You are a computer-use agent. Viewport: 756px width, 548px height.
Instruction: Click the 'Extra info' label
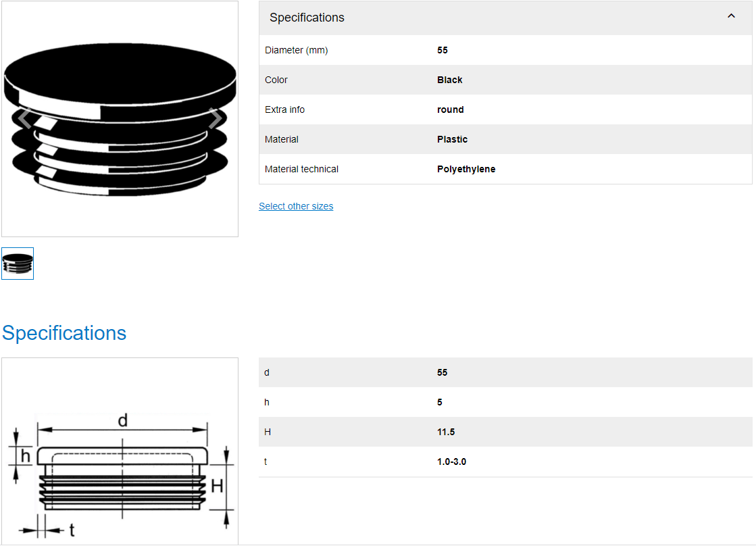[284, 110]
